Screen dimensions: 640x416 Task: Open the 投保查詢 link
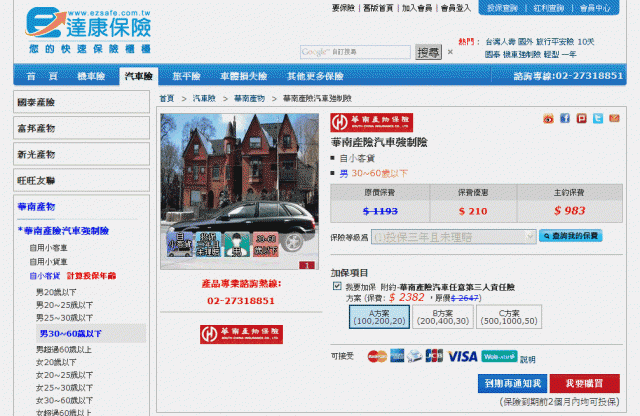502,8
